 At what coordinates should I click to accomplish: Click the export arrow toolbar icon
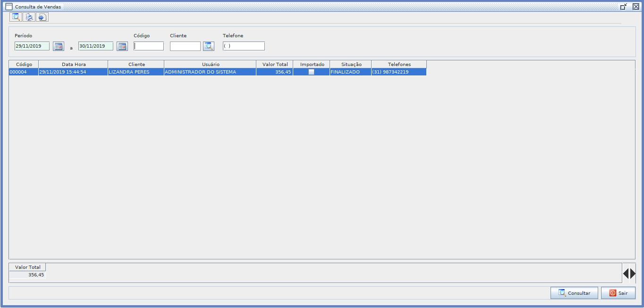click(42, 17)
